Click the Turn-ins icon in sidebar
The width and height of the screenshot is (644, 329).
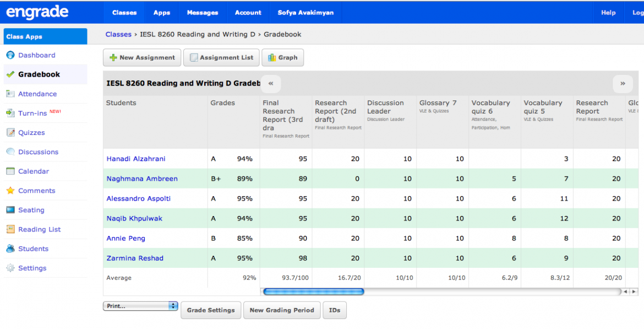(10, 113)
